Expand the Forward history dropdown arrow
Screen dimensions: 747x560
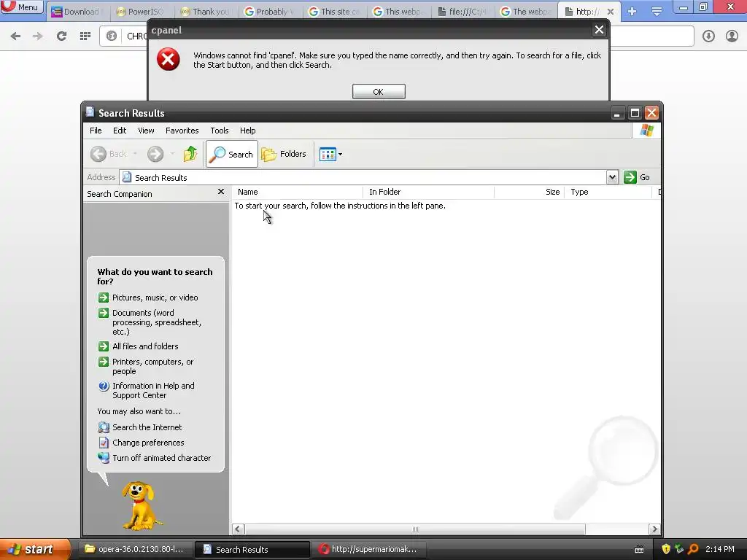[172, 154]
